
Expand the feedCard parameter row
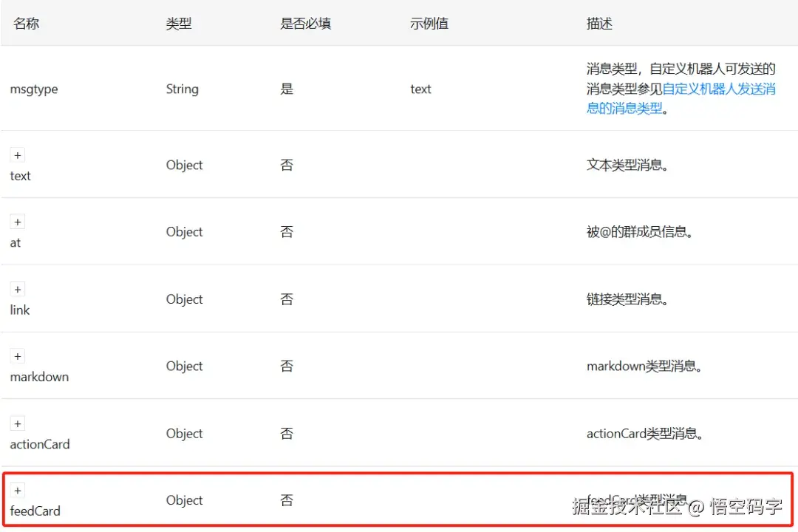[17, 491]
